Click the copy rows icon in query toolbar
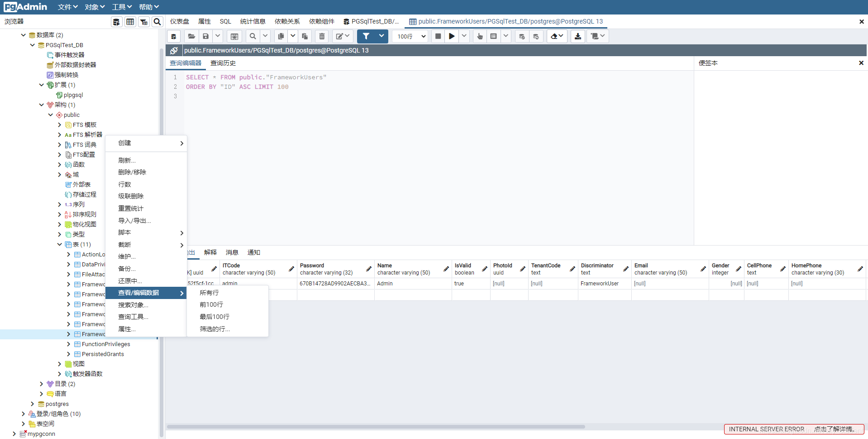The image size is (868, 439). [281, 36]
